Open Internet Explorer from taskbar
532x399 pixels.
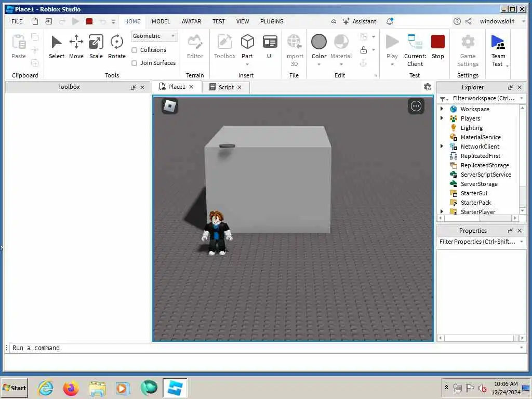pyautogui.click(x=46, y=388)
